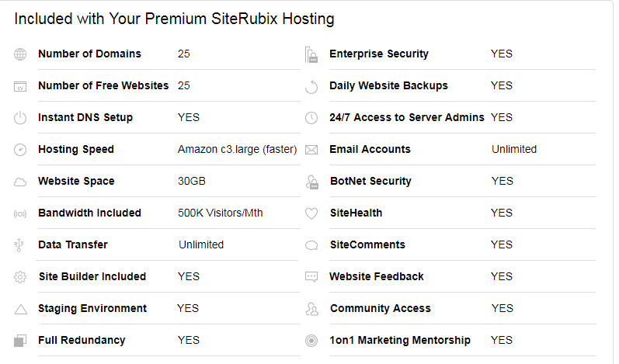Click the speedometer icon for Hosting Speed
619x364 pixels.
(x=20, y=150)
